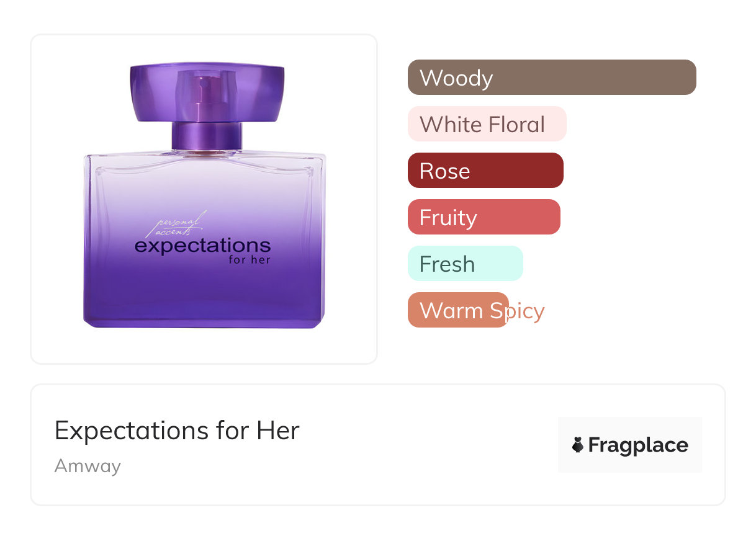Click the 'for her' text on bottle
Screen dimensions: 756x536
tap(250, 260)
